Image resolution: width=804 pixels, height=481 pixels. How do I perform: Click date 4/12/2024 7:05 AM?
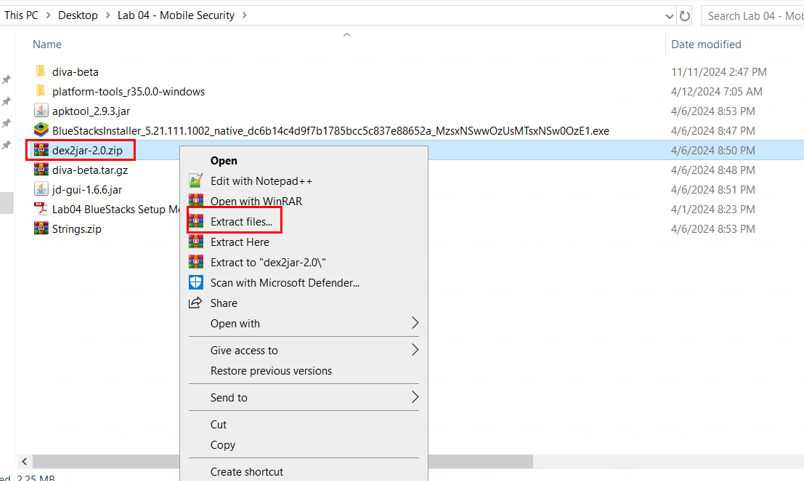click(x=716, y=92)
